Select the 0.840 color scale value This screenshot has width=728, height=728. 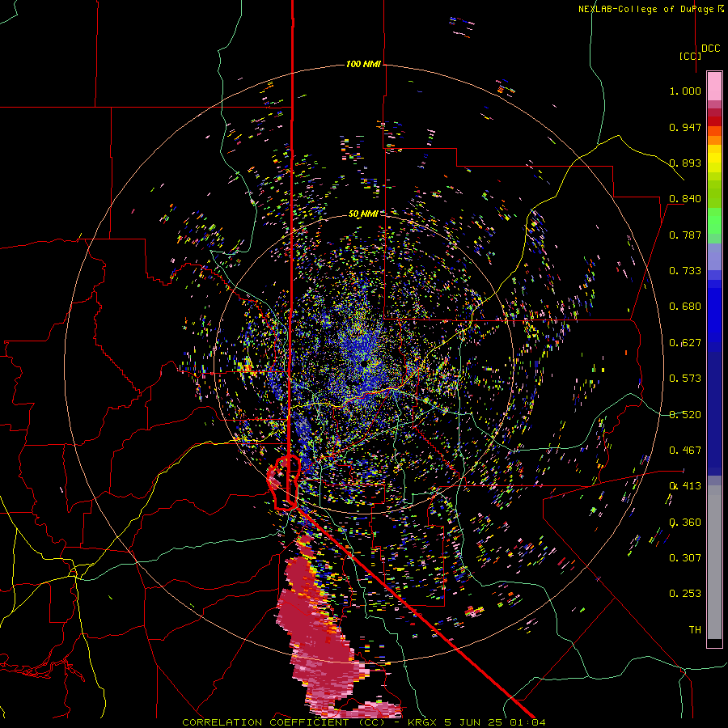pos(685,199)
